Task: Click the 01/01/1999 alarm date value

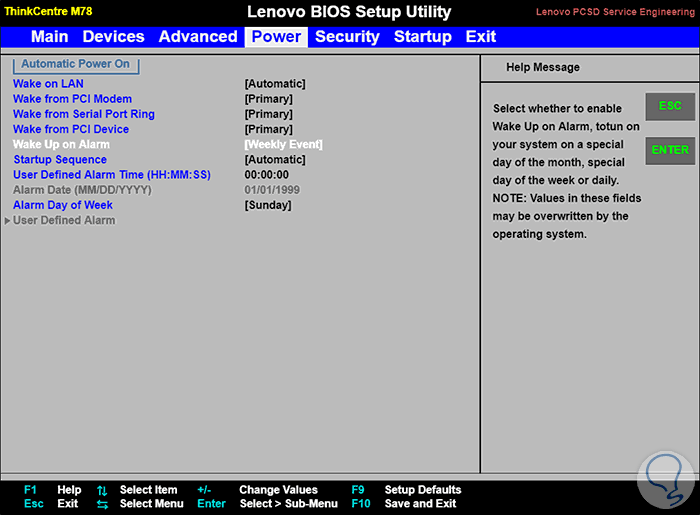Action: point(272,190)
